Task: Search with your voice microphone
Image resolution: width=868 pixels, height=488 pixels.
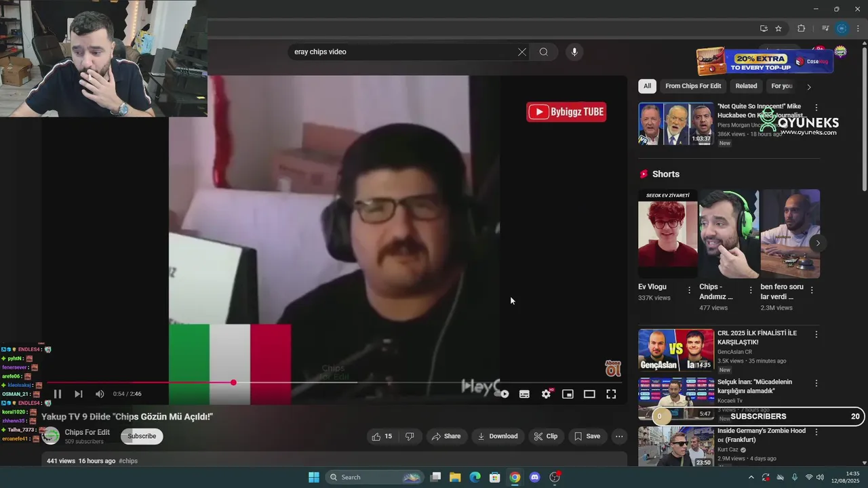Action: tap(574, 52)
